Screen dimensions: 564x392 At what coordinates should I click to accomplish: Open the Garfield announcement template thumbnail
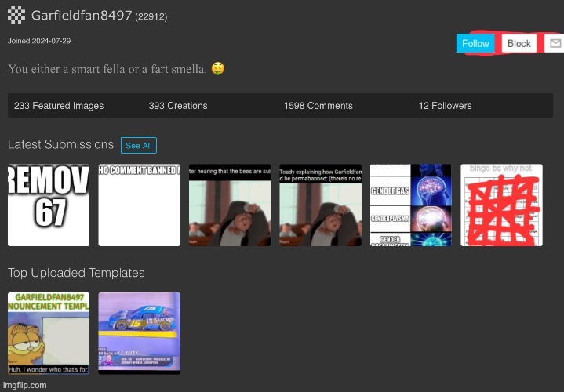(49, 333)
